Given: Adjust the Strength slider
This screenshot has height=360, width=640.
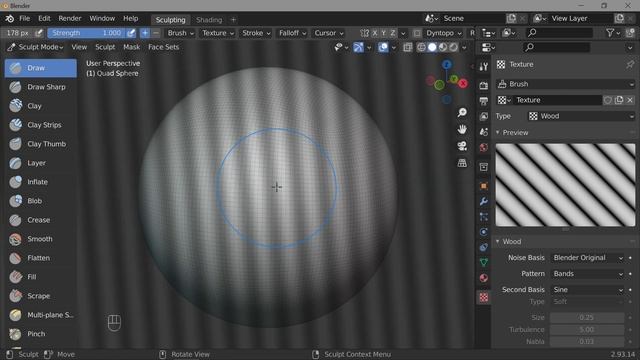Looking at the screenshot, I should [x=87, y=33].
